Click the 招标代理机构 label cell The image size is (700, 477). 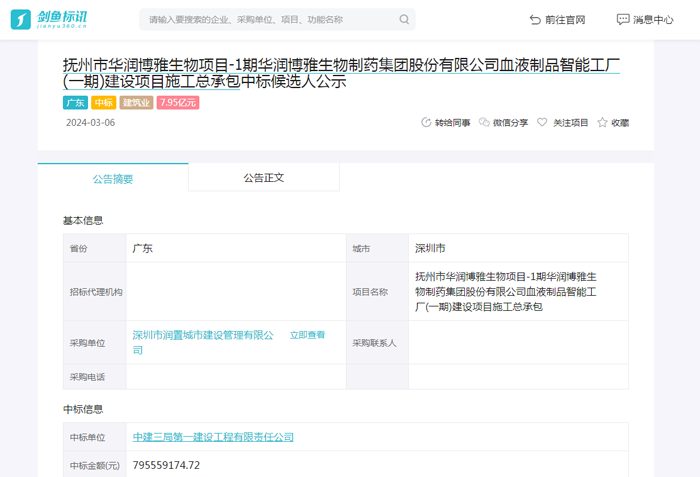tap(95, 292)
